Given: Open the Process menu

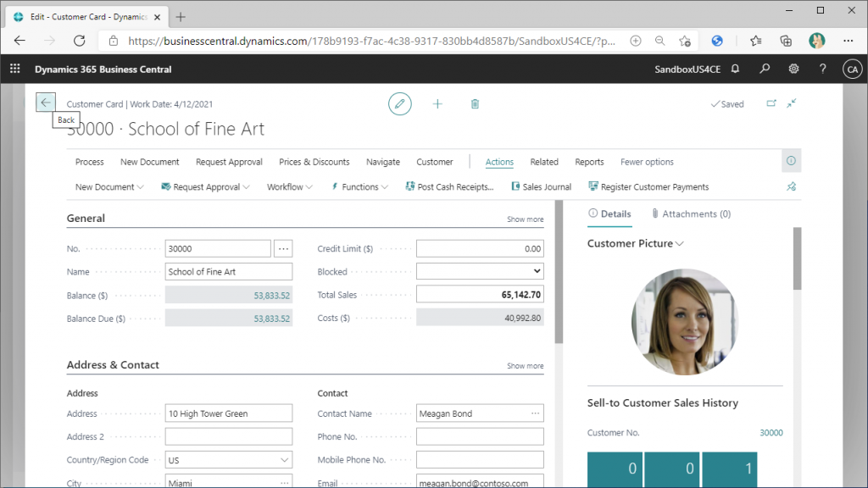Looking at the screenshot, I should [x=90, y=162].
